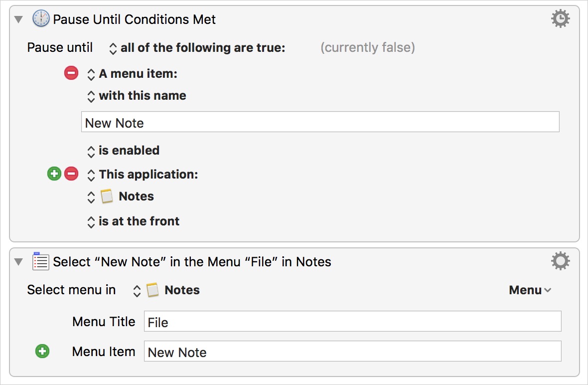
Task: Open the gear menu for Select Menu action
Action: (x=561, y=261)
